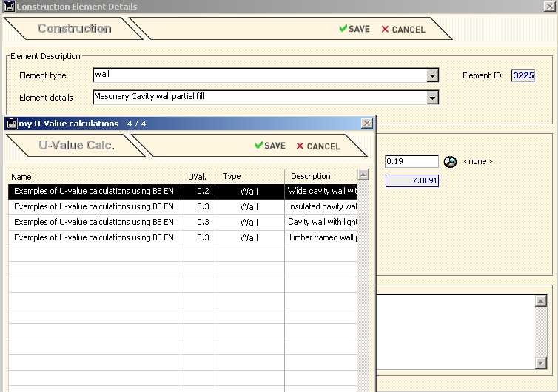Cancel the U-Value calculation dialog

tap(318, 146)
